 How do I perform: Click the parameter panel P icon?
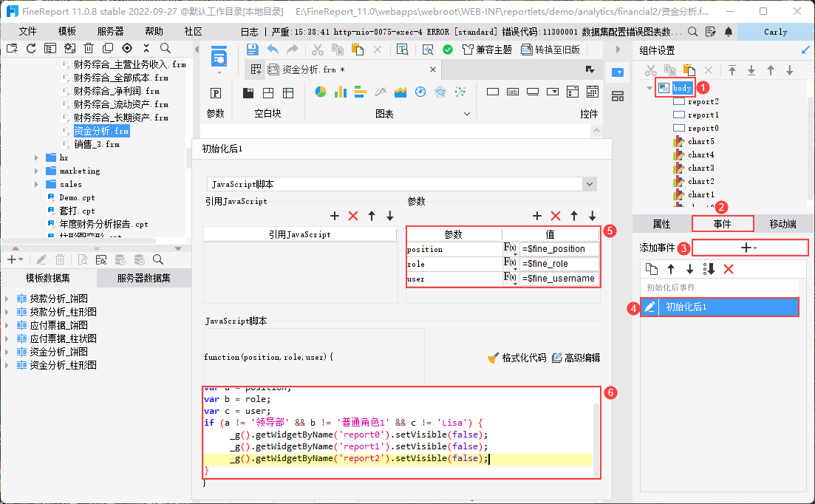216,93
